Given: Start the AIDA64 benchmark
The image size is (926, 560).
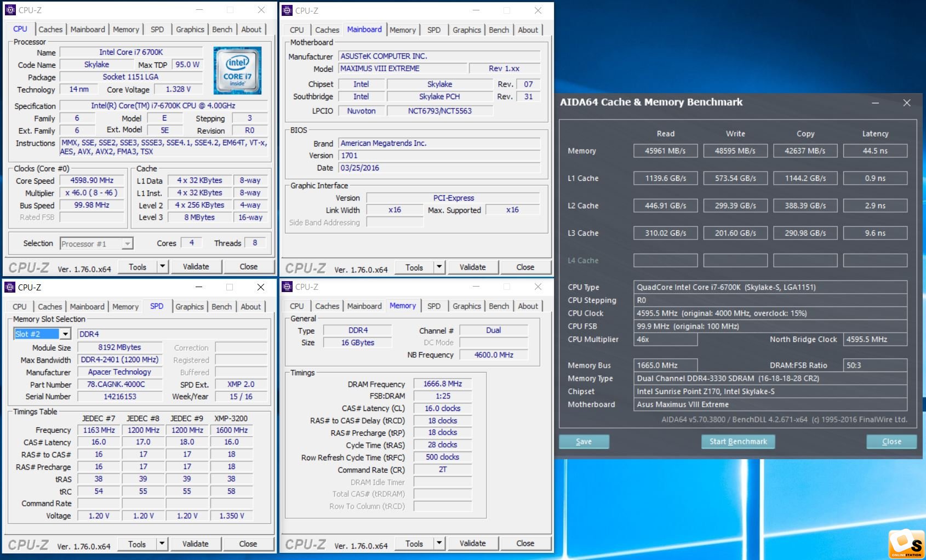Looking at the screenshot, I should [738, 442].
